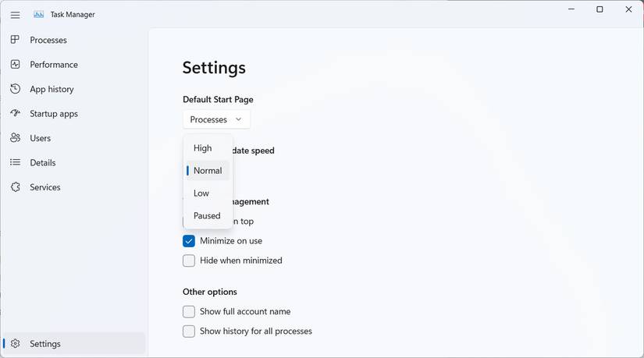This screenshot has height=358, width=644.
Task: Click the Users people icon
Action: (x=15, y=138)
